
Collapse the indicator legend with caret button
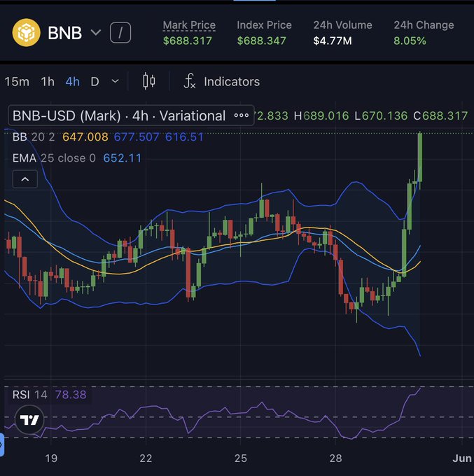(25, 179)
